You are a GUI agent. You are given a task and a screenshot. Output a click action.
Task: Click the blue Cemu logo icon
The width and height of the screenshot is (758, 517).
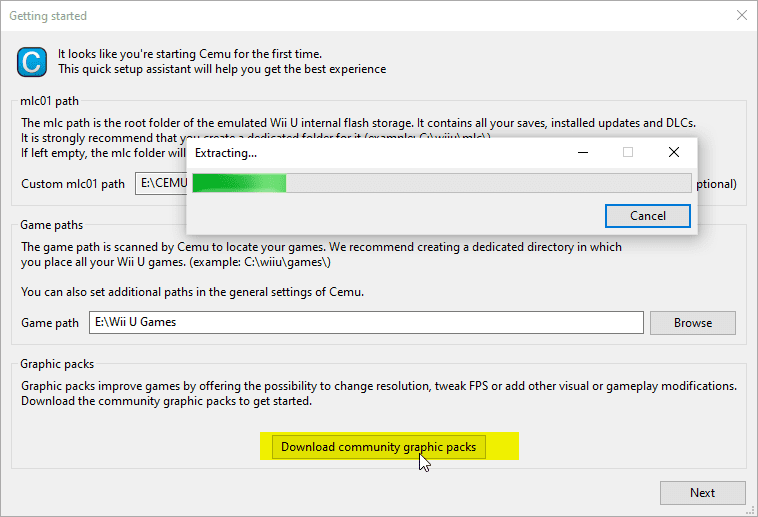33,61
